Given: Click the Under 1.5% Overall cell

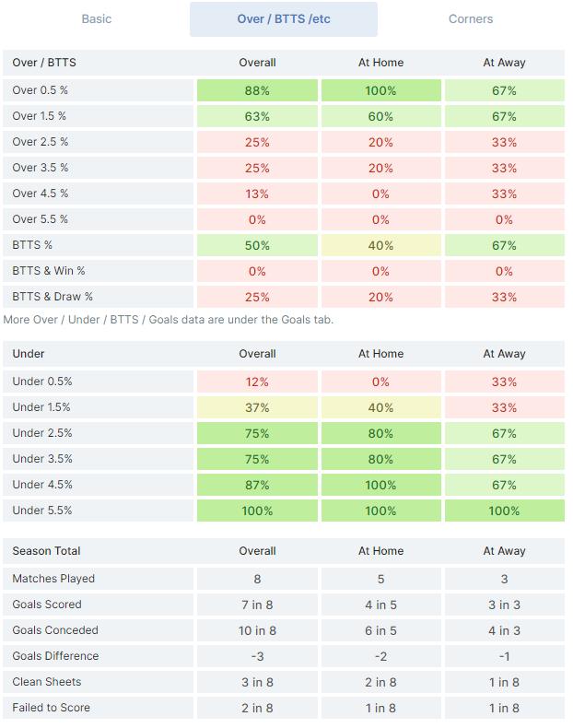Looking at the screenshot, I should click(x=257, y=408).
